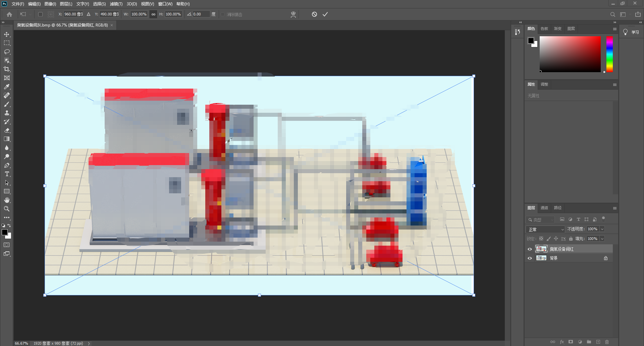Select the Blur tool
644x346 pixels.
[x=7, y=148]
